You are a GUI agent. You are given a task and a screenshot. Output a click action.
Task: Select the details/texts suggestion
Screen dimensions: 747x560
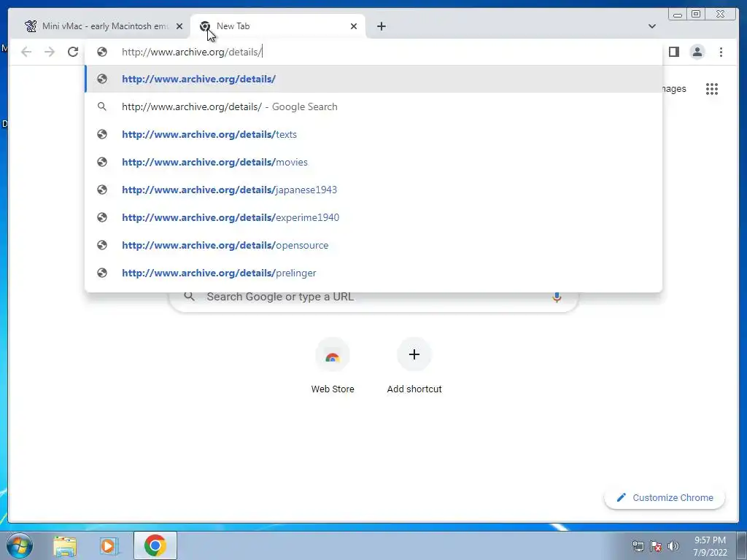coord(374,134)
